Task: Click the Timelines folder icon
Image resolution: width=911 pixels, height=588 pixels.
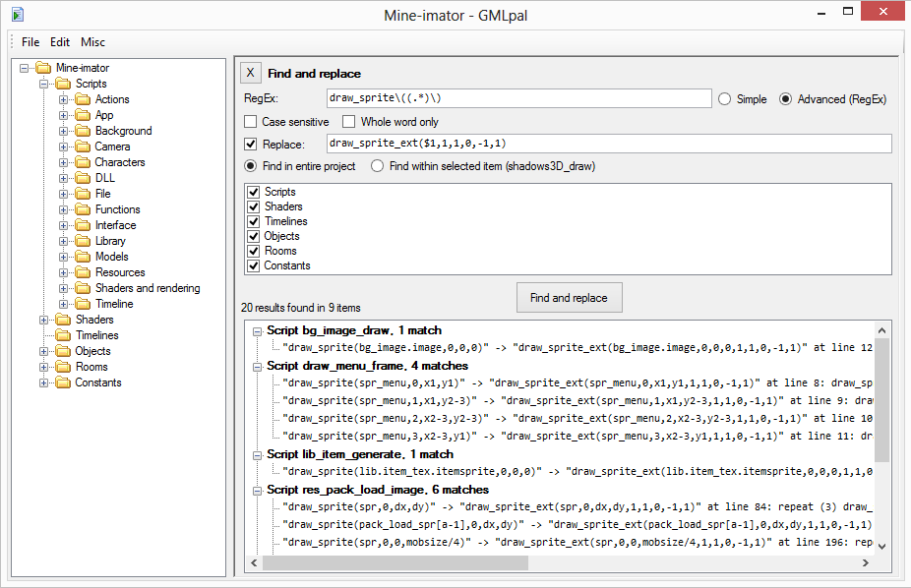Action: (63, 335)
